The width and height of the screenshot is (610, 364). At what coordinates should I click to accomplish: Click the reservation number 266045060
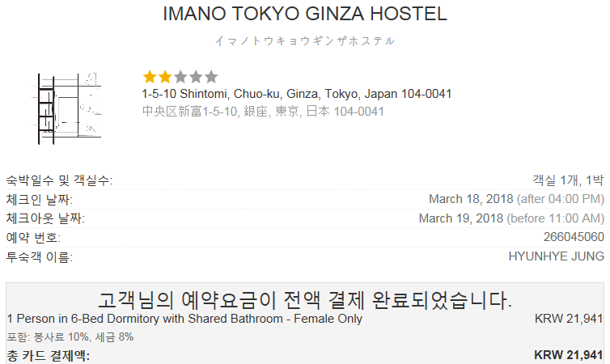[574, 237]
